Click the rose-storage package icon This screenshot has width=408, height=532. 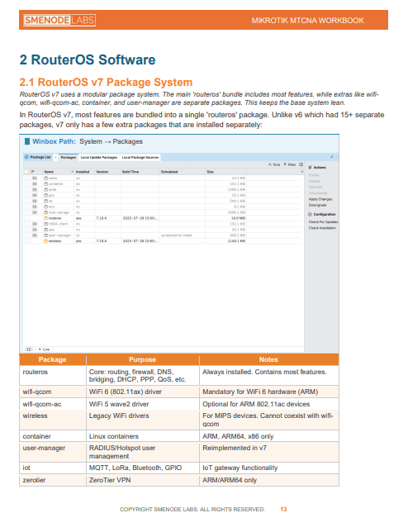tap(45, 212)
